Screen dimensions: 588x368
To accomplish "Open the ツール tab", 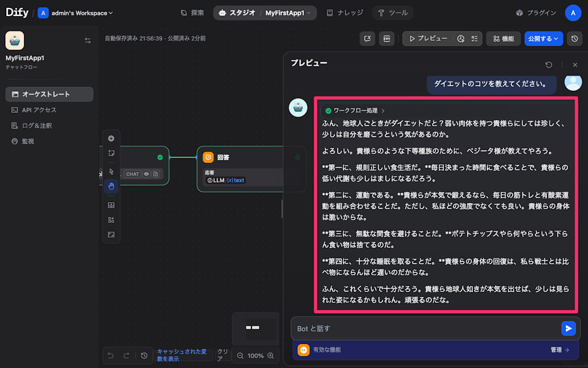I will pos(392,13).
